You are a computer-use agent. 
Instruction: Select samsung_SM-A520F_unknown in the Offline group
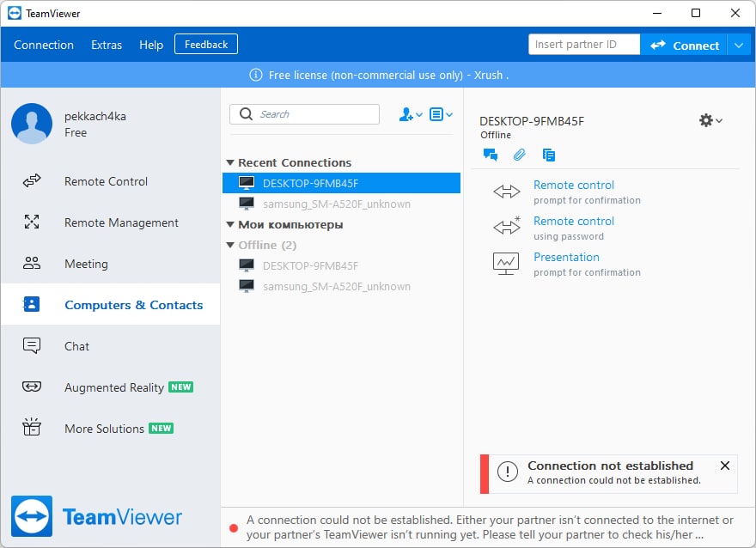[x=341, y=286]
